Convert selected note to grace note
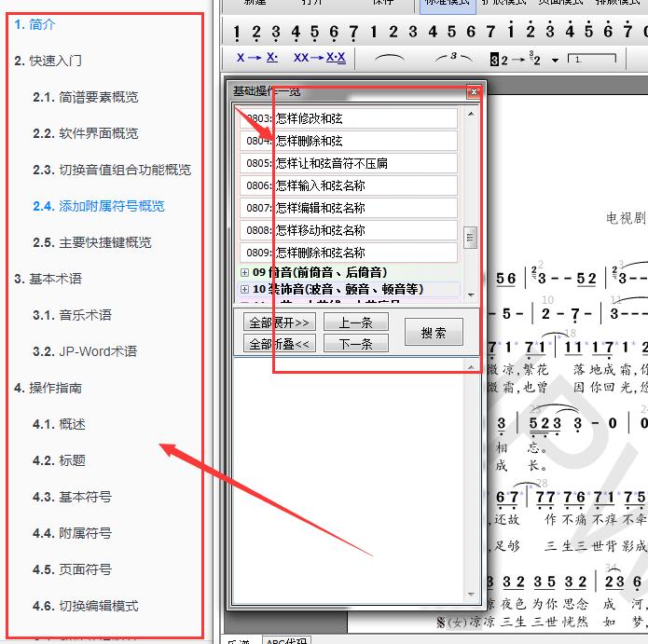Image resolution: width=648 pixels, height=644 pixels. click(516, 60)
